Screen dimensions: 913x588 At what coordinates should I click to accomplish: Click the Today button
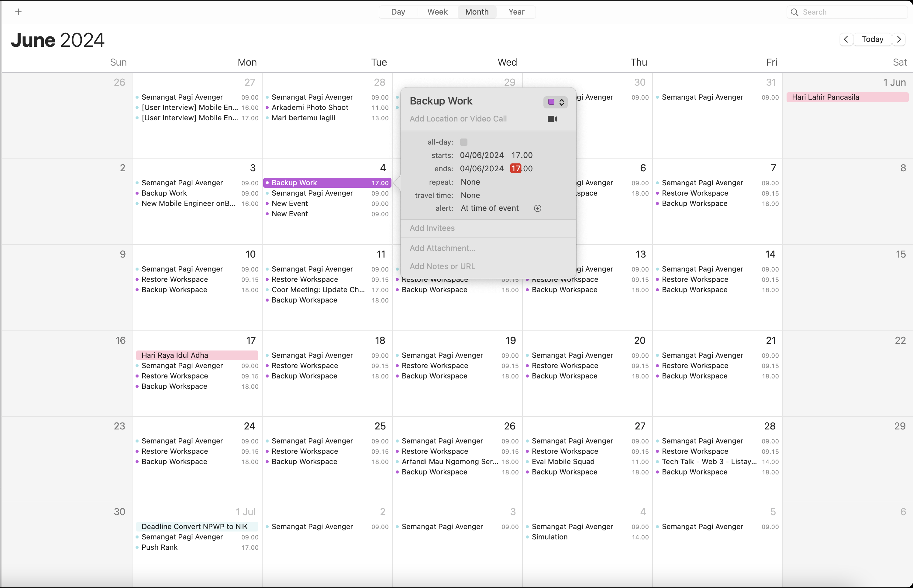click(872, 39)
